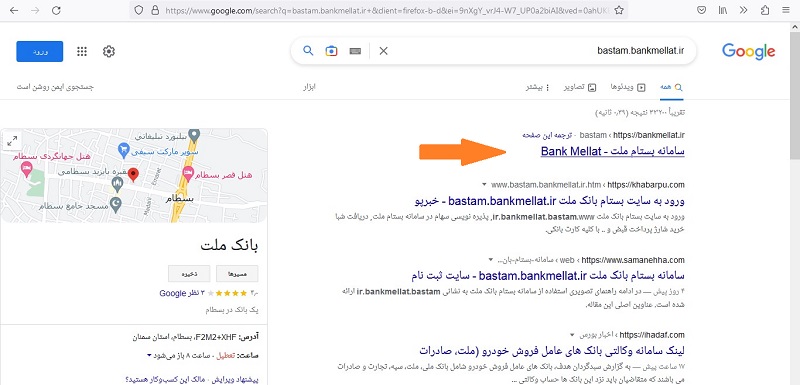Click the بانک ملت panel title
The height and width of the screenshot is (385, 800).
click(x=230, y=246)
